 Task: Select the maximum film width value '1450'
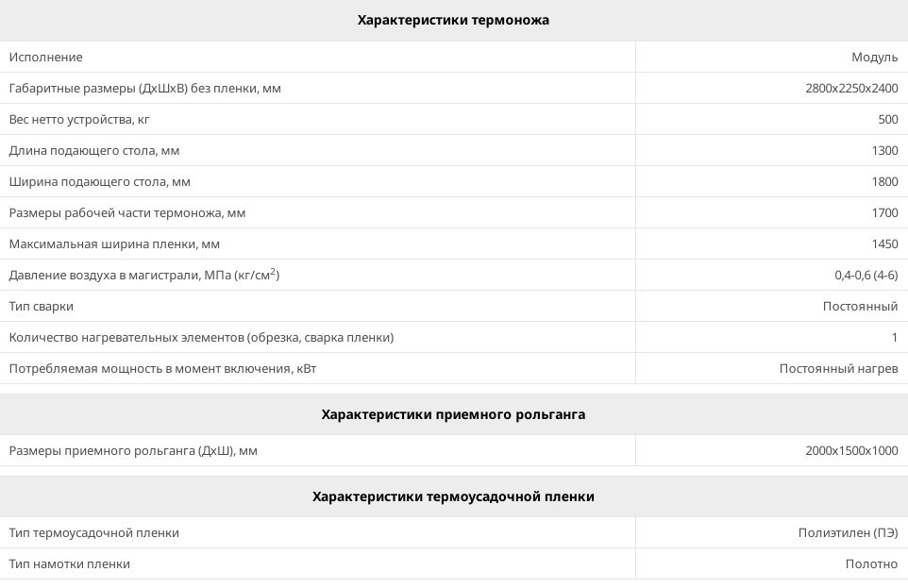coord(884,244)
